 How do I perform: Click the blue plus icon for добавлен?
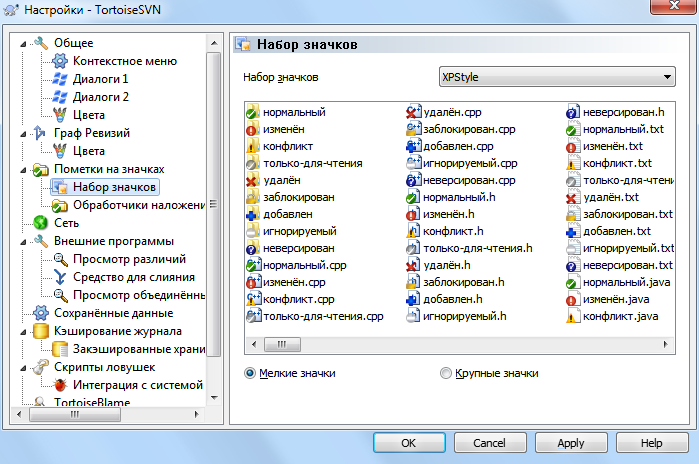point(253,214)
